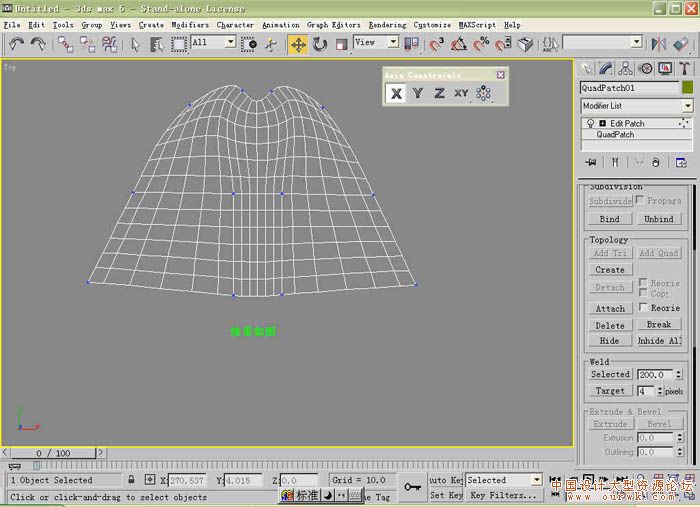Open the File menu

pos(12,25)
